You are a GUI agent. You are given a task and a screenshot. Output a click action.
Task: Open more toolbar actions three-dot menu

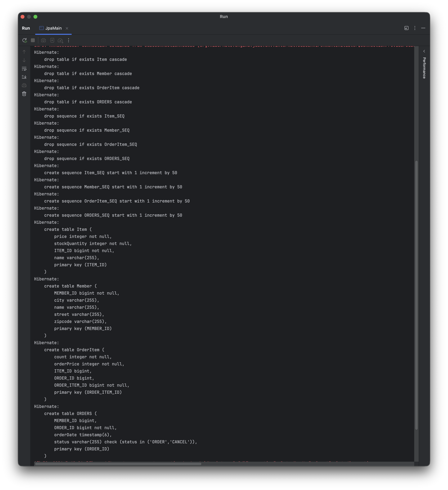tap(69, 40)
